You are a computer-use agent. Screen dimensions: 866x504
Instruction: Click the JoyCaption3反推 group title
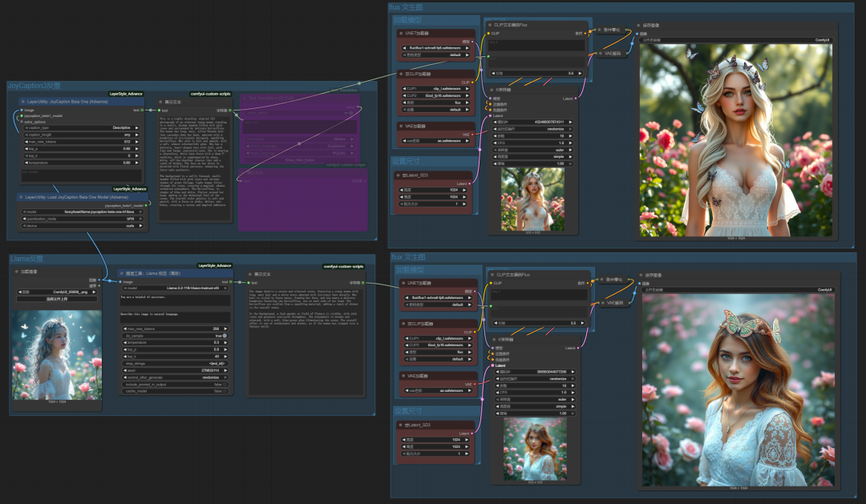pyautogui.click(x=34, y=86)
